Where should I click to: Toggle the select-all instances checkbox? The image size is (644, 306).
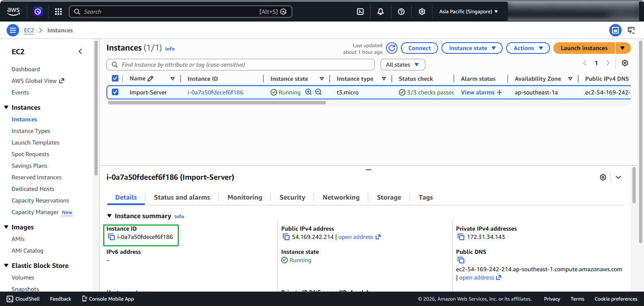[x=115, y=78]
